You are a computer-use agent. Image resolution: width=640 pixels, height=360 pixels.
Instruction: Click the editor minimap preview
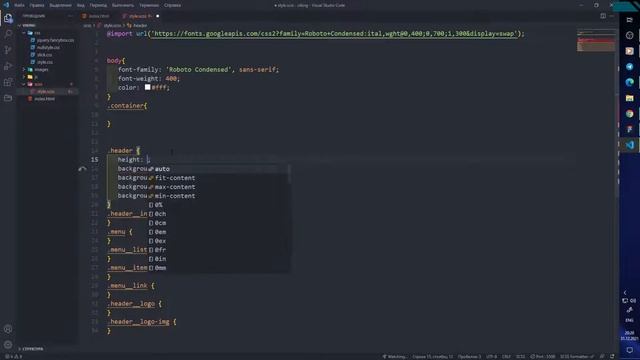[596, 40]
